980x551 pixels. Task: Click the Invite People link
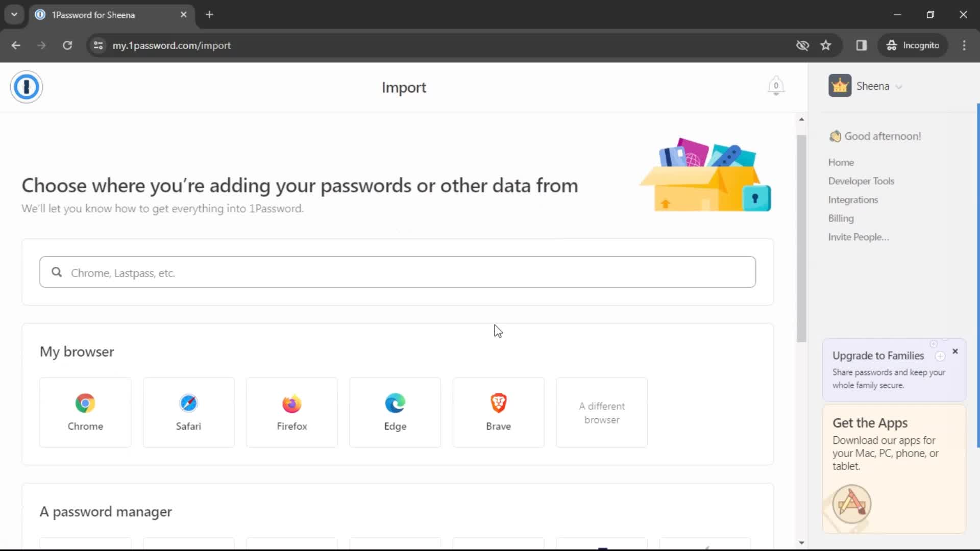[x=859, y=237]
